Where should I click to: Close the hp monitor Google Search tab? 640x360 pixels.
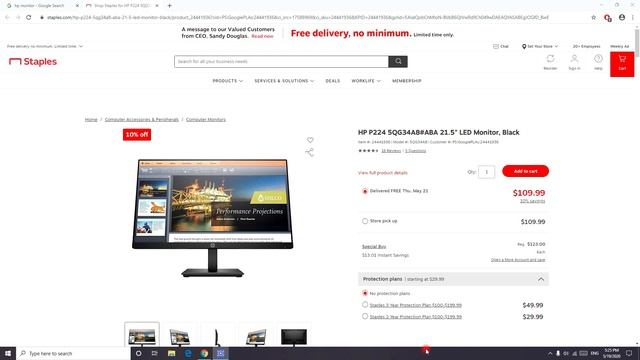[x=77, y=6]
